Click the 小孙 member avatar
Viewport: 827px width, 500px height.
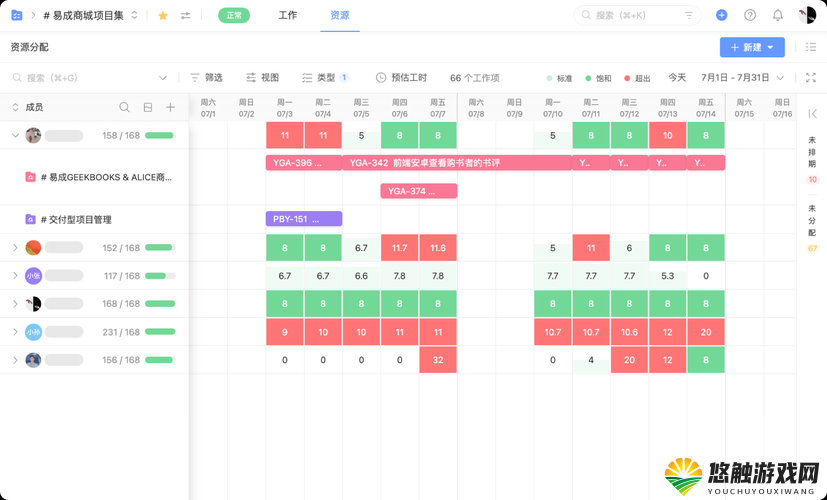click(x=33, y=332)
